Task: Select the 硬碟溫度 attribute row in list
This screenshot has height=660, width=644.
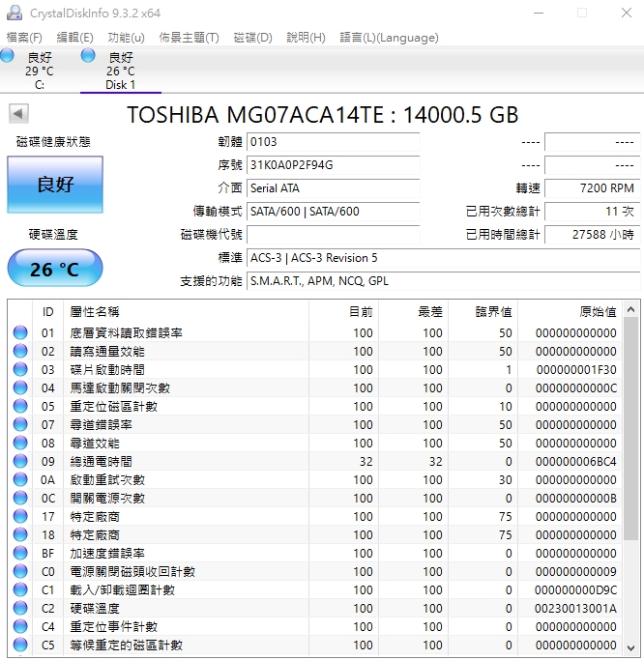Action: click(315, 608)
